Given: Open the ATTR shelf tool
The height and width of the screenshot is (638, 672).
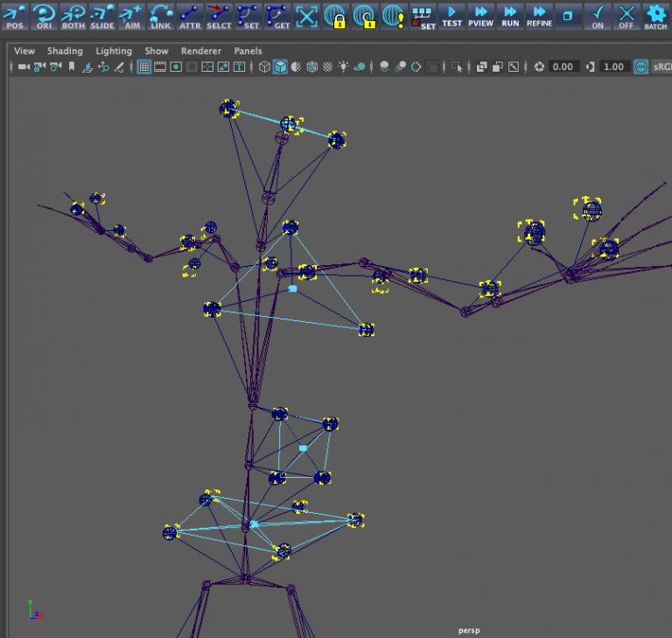Looking at the screenshot, I should pos(190,16).
